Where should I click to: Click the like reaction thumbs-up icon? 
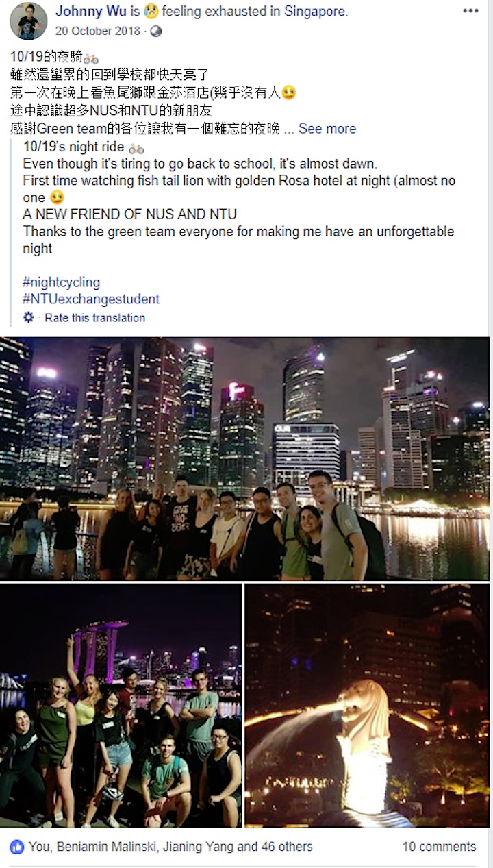[16, 847]
